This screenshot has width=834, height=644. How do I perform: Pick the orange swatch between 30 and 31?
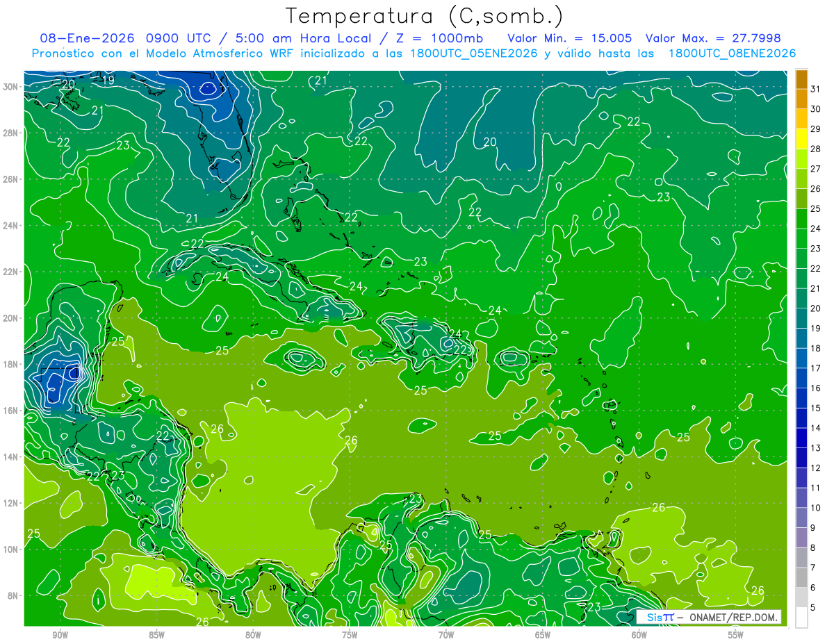coord(801,99)
